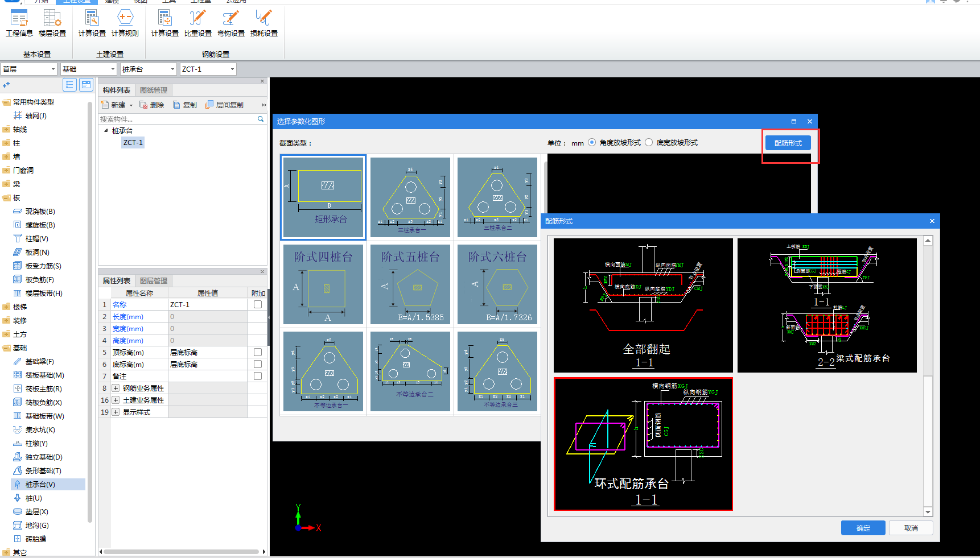The height and width of the screenshot is (558, 980).
Task: Expand 土建业务属性 property group
Action: (116, 400)
